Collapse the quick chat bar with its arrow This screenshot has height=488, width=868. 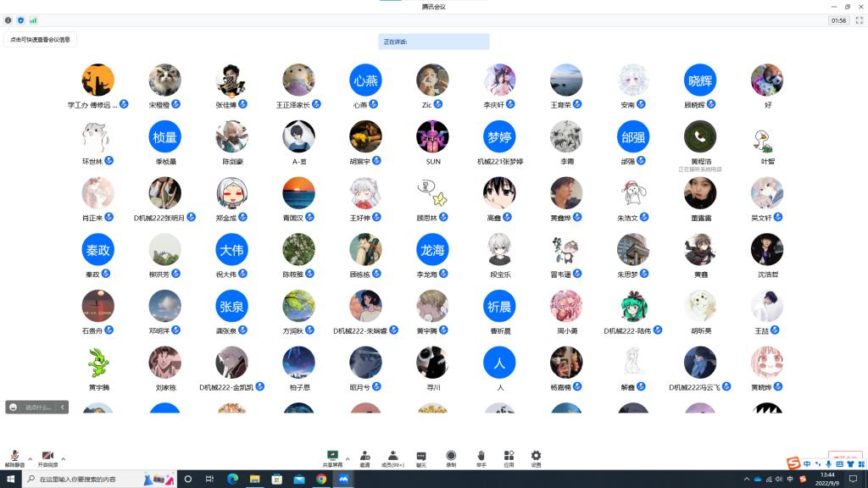(x=63, y=408)
